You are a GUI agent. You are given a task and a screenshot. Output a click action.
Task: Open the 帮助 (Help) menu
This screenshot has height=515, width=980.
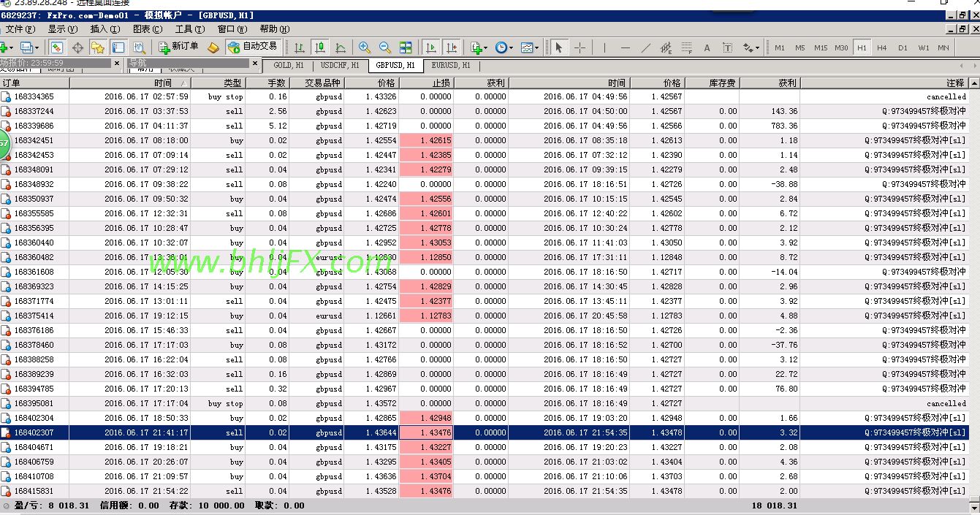(274, 29)
